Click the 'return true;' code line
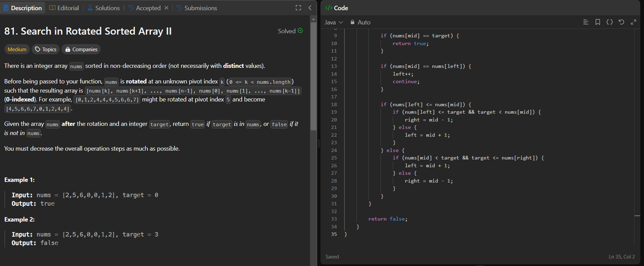The width and height of the screenshot is (644, 266). (x=410, y=42)
